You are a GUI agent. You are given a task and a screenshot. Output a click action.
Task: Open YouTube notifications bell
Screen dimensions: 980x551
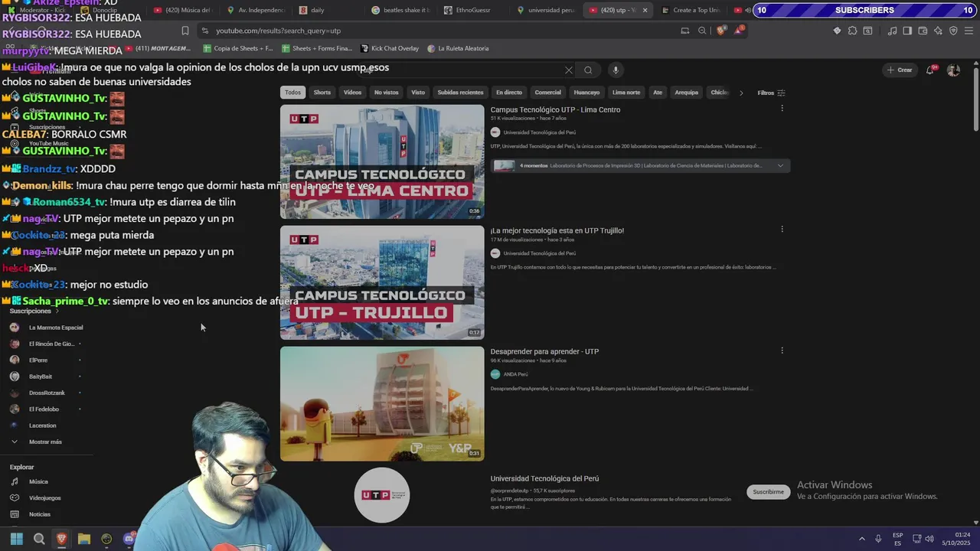[930, 70]
